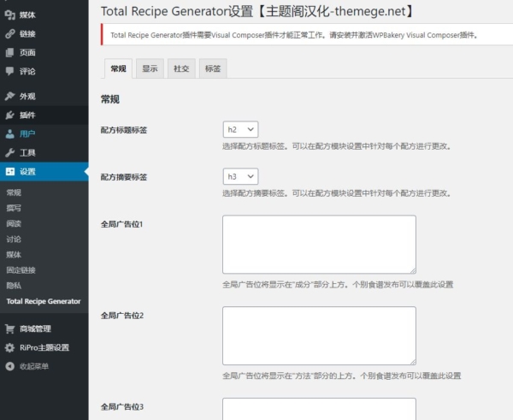Click inside 全局广告位2 text area

tap(319, 335)
